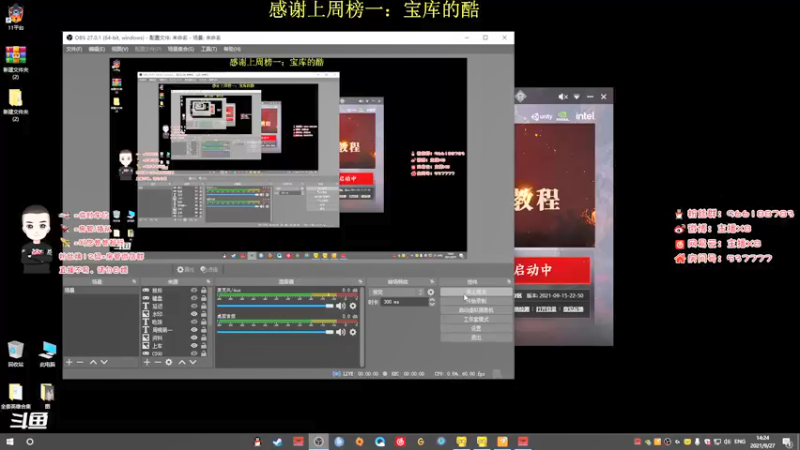This screenshot has height=450, width=800.
Task: Increase the 300 ms transition duration
Action: (x=432, y=300)
